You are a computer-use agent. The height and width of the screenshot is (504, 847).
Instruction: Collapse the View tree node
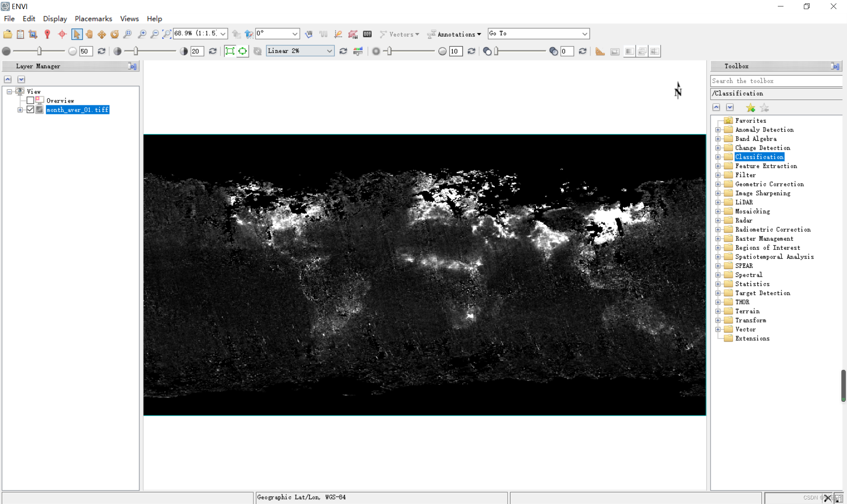coord(9,91)
